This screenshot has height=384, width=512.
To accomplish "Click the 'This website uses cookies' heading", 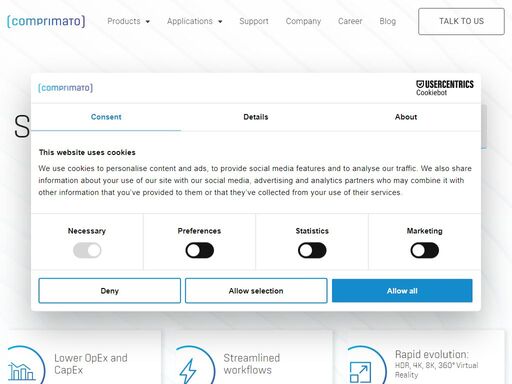I will pyautogui.click(x=87, y=152).
